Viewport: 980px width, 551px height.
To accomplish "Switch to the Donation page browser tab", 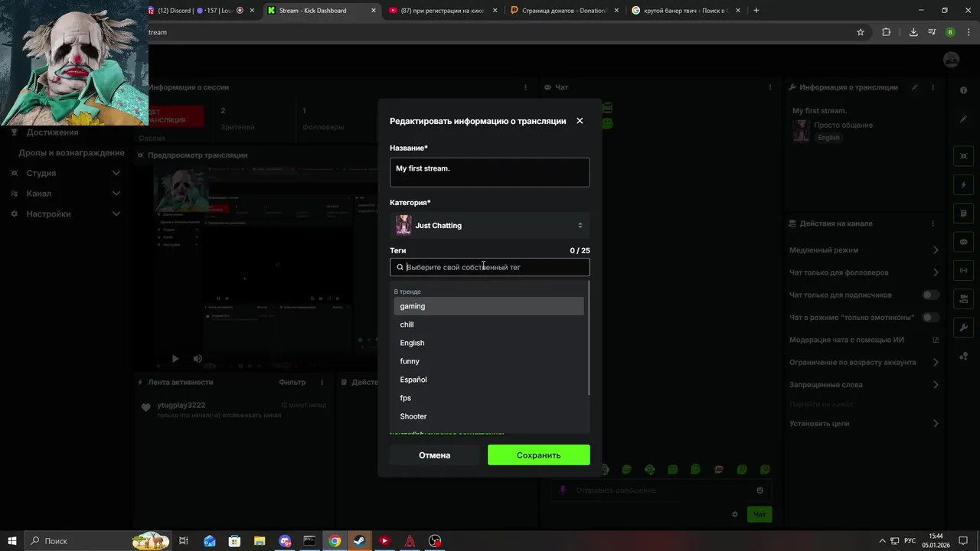I will [x=563, y=11].
